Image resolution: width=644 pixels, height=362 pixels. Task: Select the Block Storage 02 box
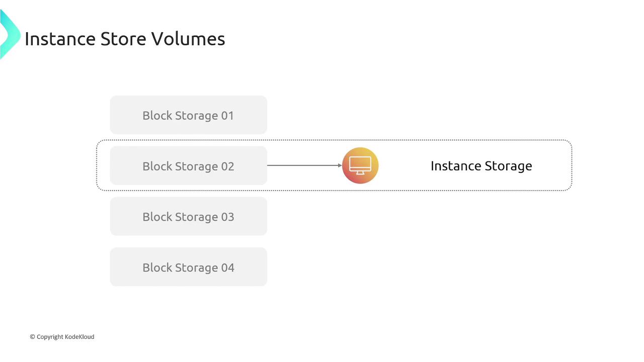tap(188, 166)
